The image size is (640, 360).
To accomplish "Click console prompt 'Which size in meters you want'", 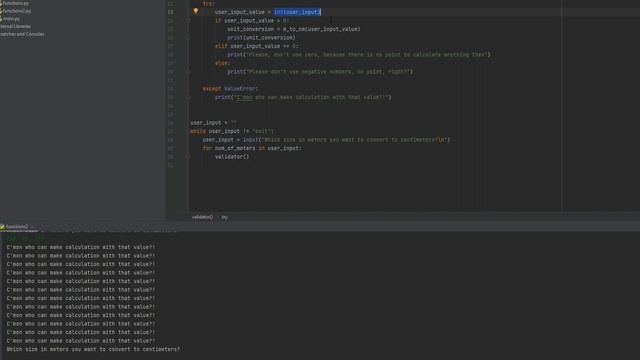I will (93, 349).
